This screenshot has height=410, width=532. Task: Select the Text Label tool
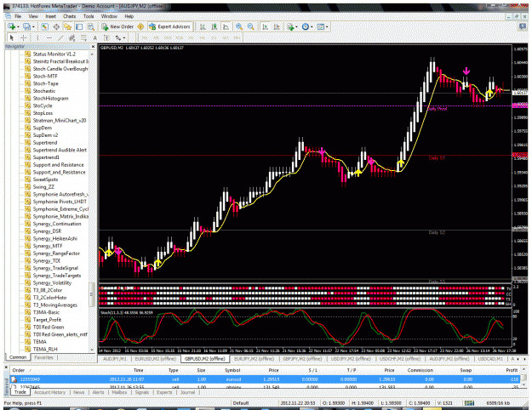click(x=106, y=37)
